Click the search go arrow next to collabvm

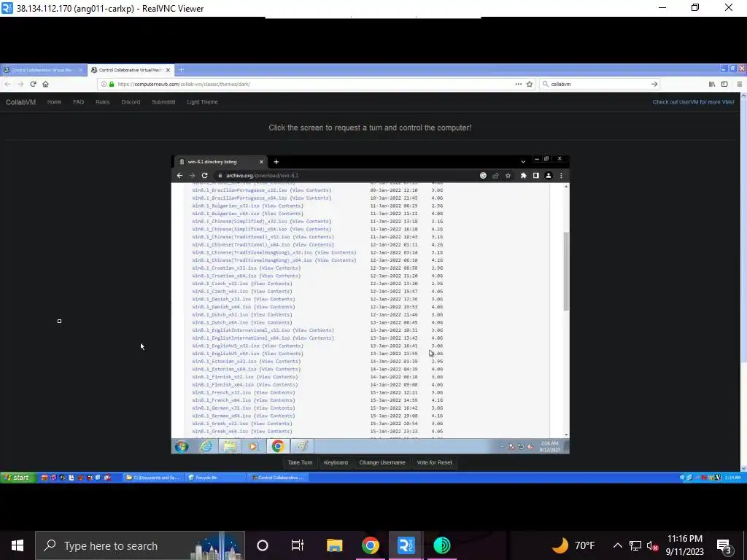(654, 84)
